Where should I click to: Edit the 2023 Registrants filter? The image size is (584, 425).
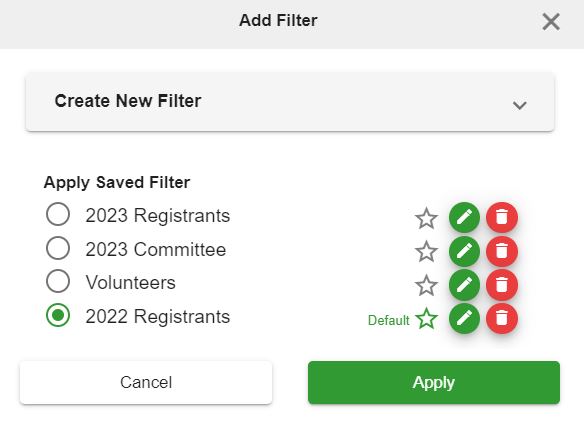(464, 218)
